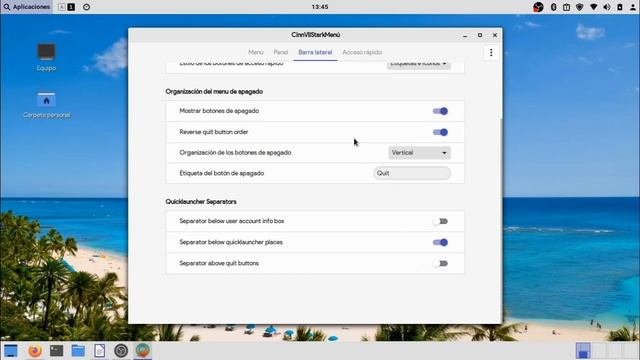Select the Equipo desktop icon
This screenshot has height=360, width=640.
pyautogui.click(x=46, y=58)
